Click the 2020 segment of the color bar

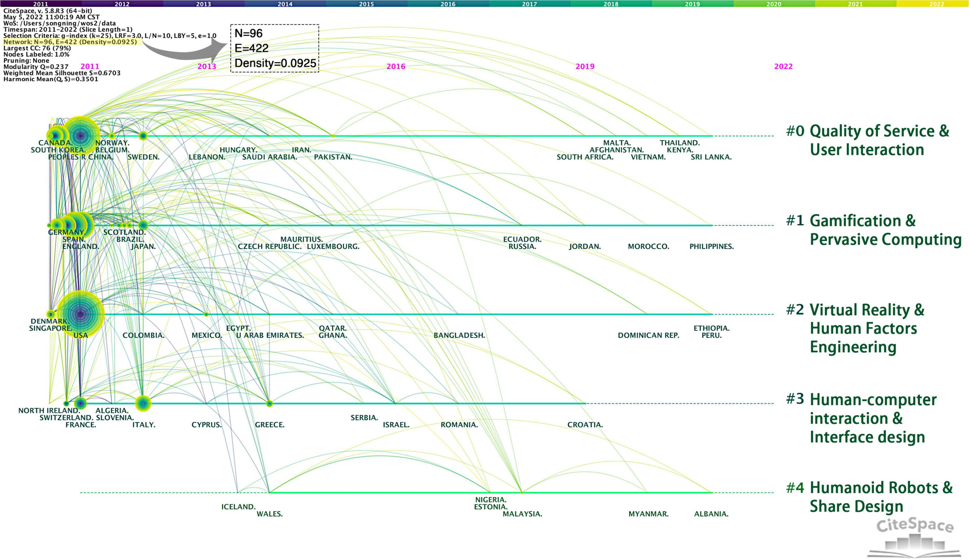774,3
